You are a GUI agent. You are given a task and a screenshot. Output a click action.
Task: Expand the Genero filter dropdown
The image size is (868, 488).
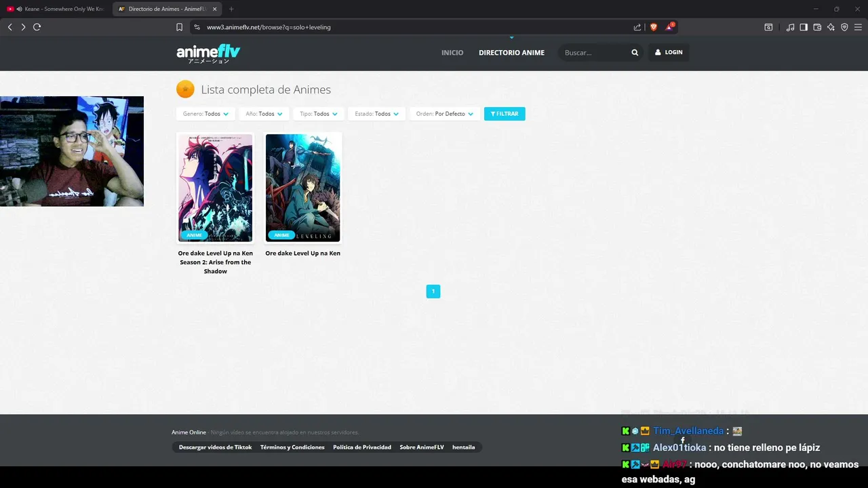(x=205, y=114)
